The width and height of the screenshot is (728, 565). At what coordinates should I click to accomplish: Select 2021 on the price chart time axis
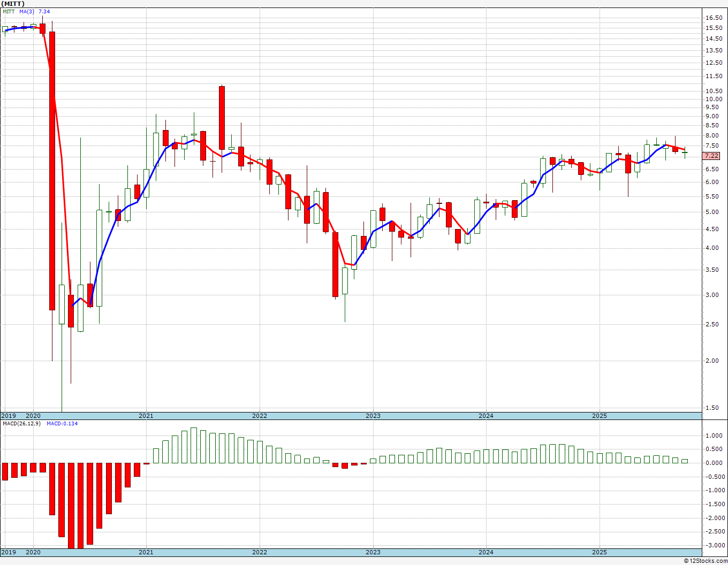(x=146, y=416)
